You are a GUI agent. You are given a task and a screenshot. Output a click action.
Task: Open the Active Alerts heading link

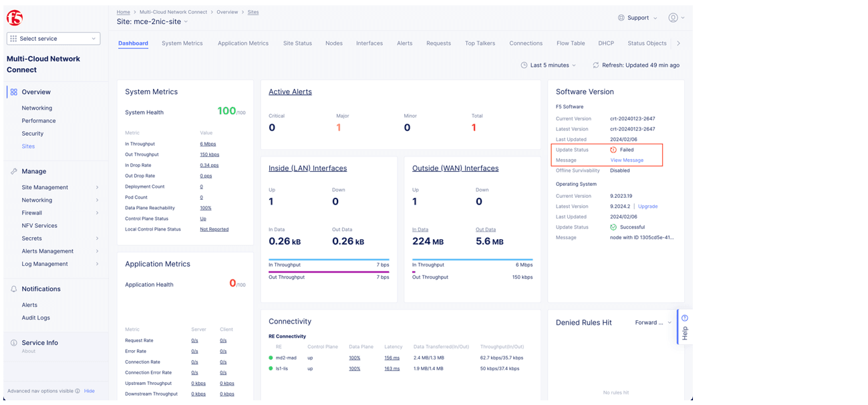tap(290, 92)
